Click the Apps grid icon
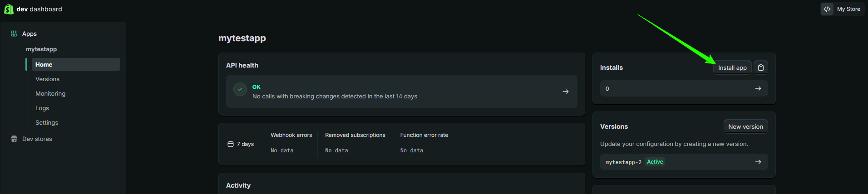This screenshot has height=194, width=868. (14, 34)
